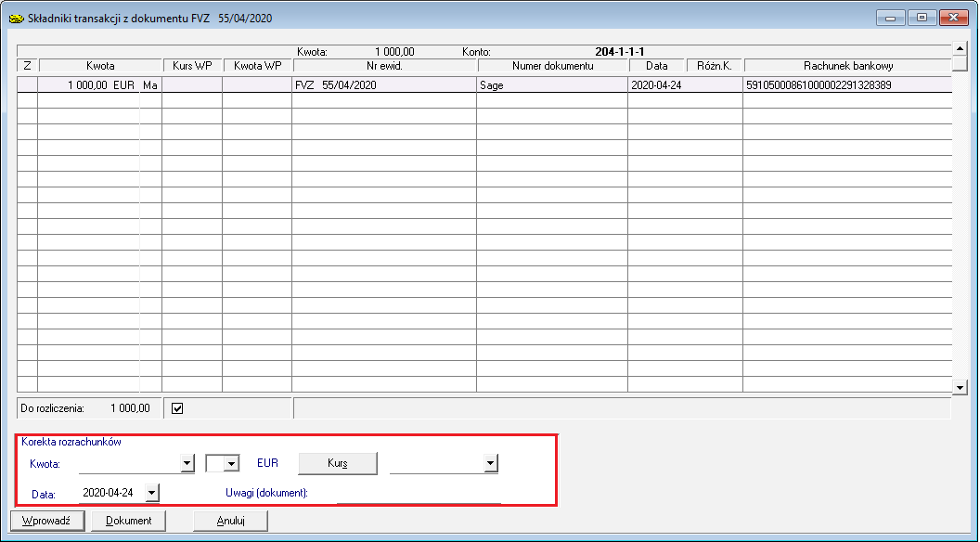
Task: Click the Rachunek bankowy column header
Action: point(848,66)
